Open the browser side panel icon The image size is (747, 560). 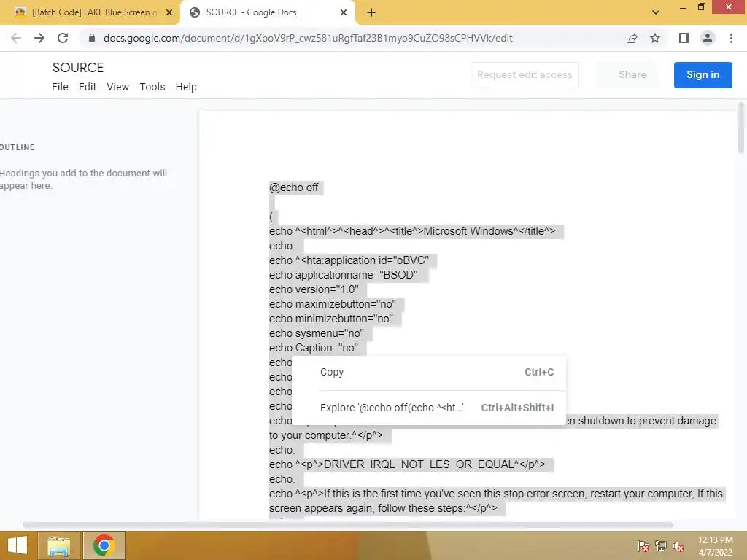coord(684,38)
